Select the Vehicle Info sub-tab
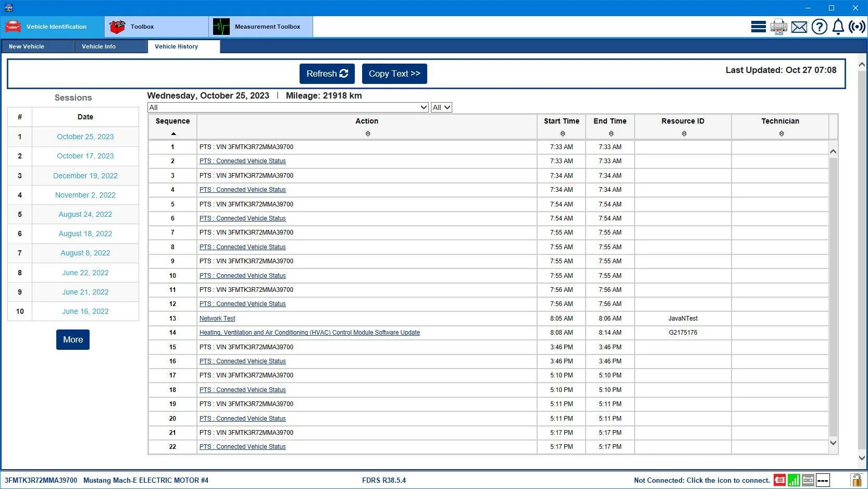 coord(111,46)
